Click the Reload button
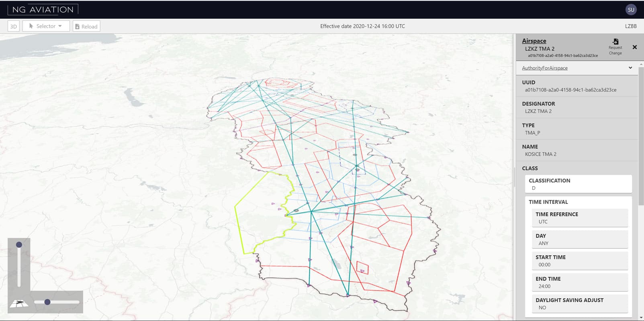 tap(86, 26)
